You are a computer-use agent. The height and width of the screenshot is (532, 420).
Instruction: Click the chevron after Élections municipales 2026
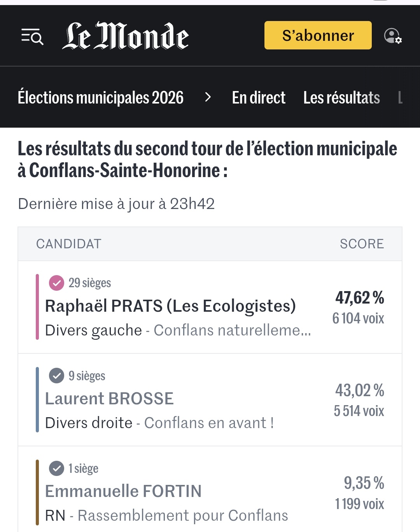click(208, 97)
